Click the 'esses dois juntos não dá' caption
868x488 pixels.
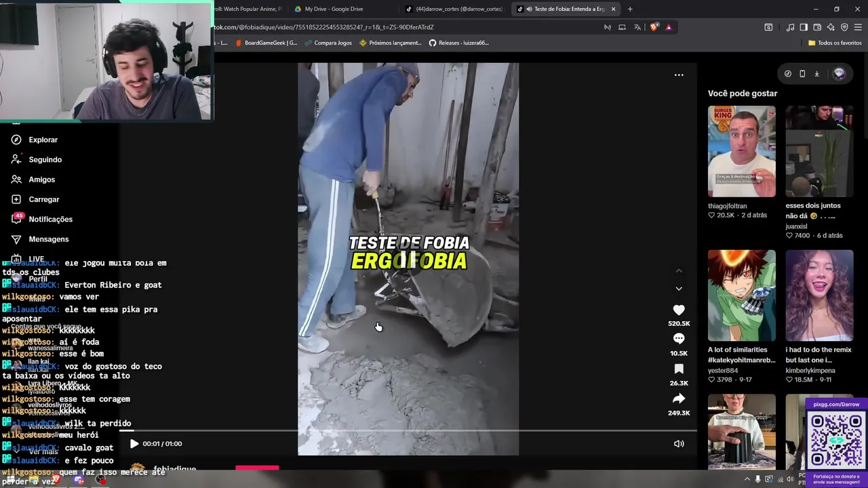click(813, 211)
